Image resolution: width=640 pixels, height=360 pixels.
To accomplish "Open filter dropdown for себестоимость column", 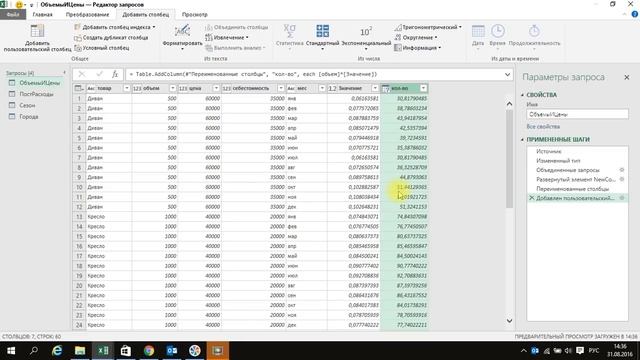I will (x=280, y=88).
